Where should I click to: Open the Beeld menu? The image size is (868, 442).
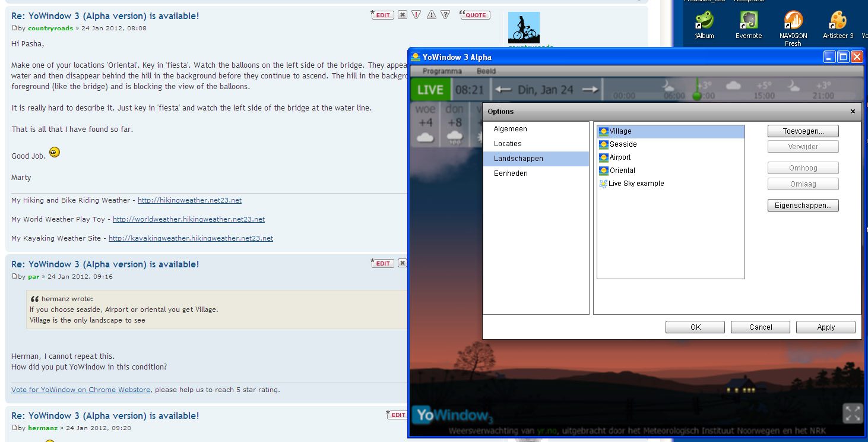[x=486, y=71]
